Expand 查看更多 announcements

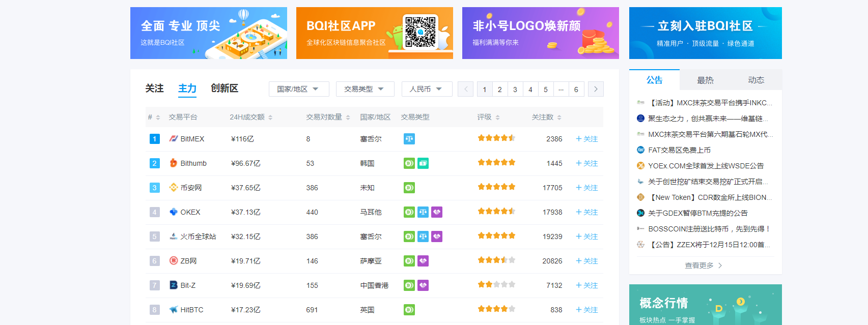704,265
